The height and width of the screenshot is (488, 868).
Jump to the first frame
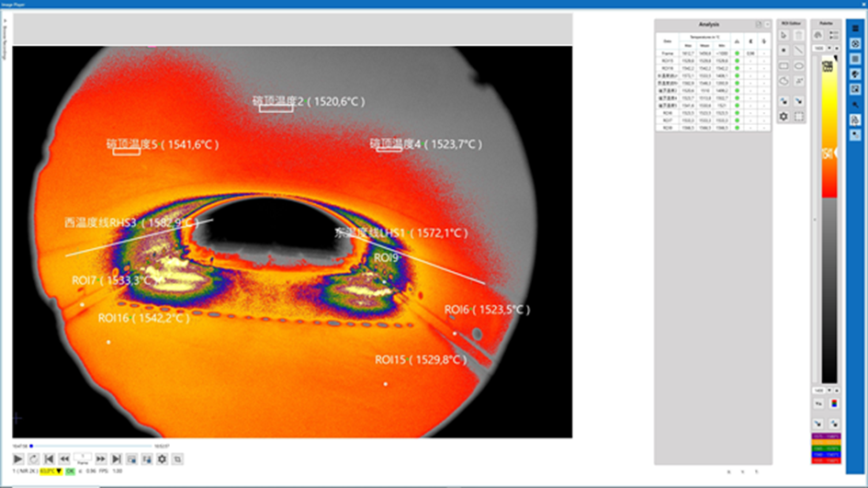(49, 459)
